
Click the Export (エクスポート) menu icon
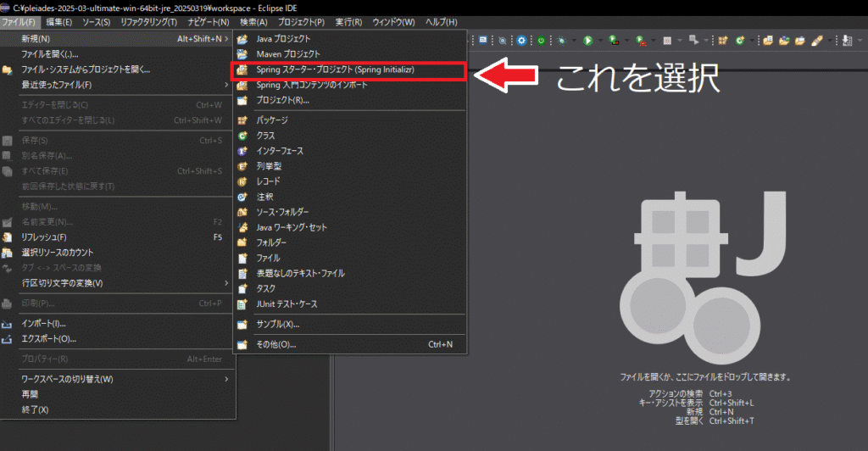coord(7,339)
